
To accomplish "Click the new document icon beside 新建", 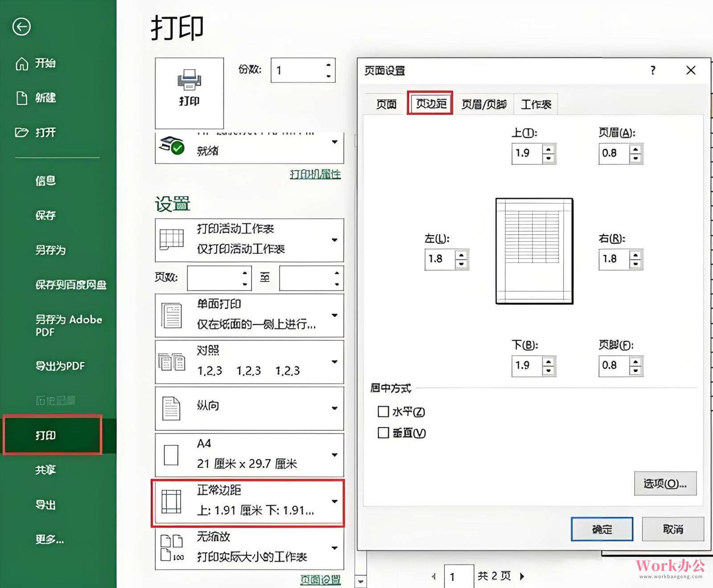I will (22, 98).
